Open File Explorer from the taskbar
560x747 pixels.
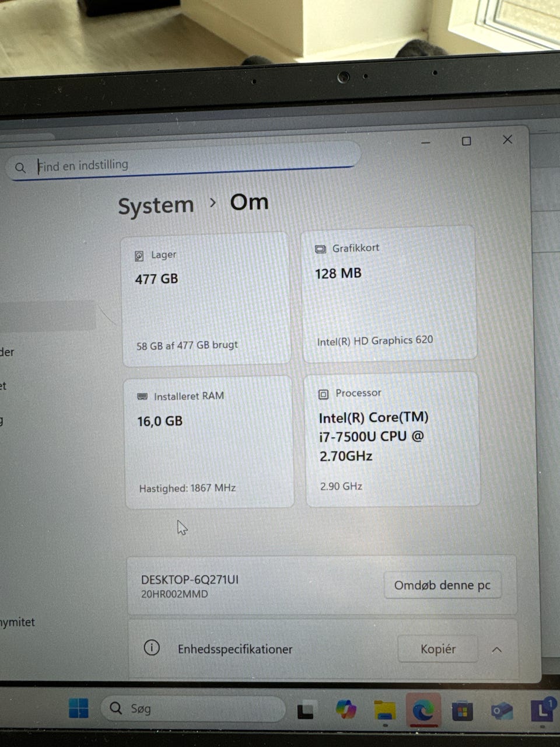(x=385, y=711)
